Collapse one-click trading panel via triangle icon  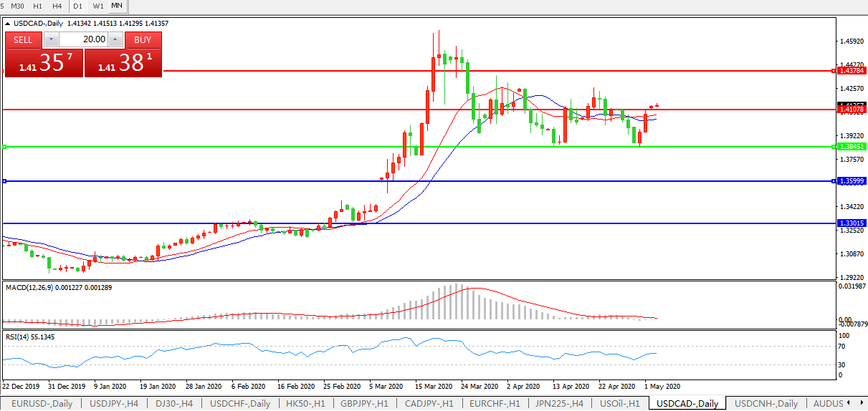(8, 24)
